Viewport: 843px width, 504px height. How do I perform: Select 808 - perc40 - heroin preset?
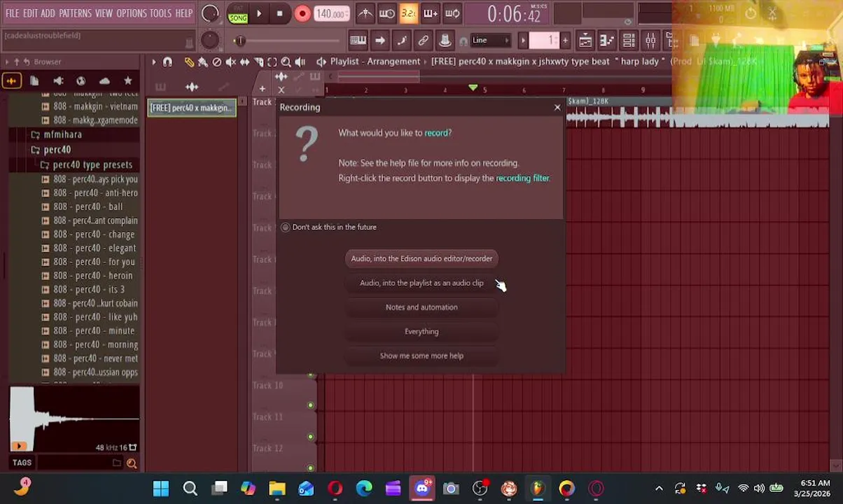pyautogui.click(x=93, y=275)
